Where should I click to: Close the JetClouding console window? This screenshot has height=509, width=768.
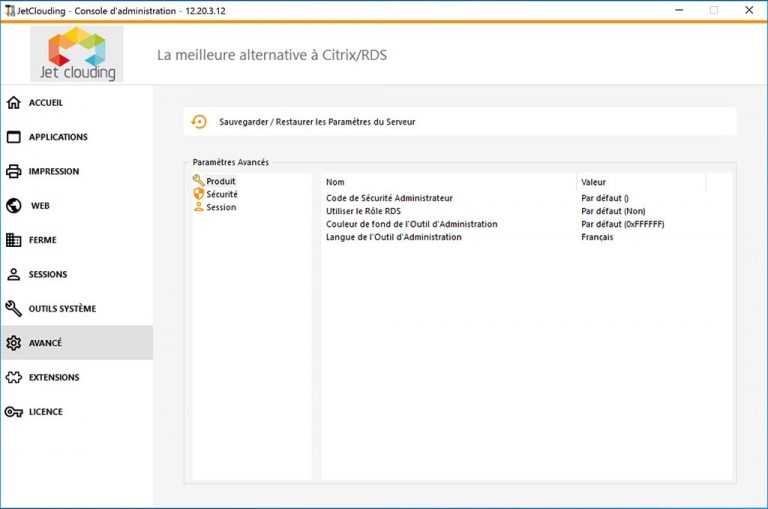[x=749, y=10]
